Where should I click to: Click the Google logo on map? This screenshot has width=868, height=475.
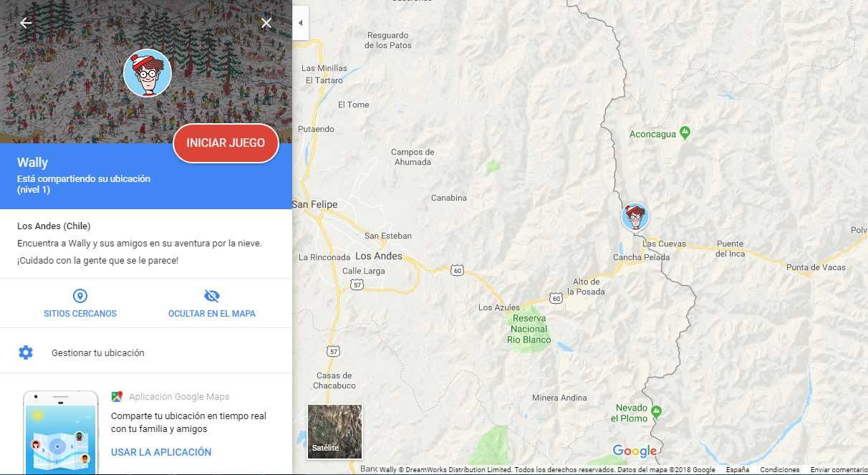coord(635,451)
